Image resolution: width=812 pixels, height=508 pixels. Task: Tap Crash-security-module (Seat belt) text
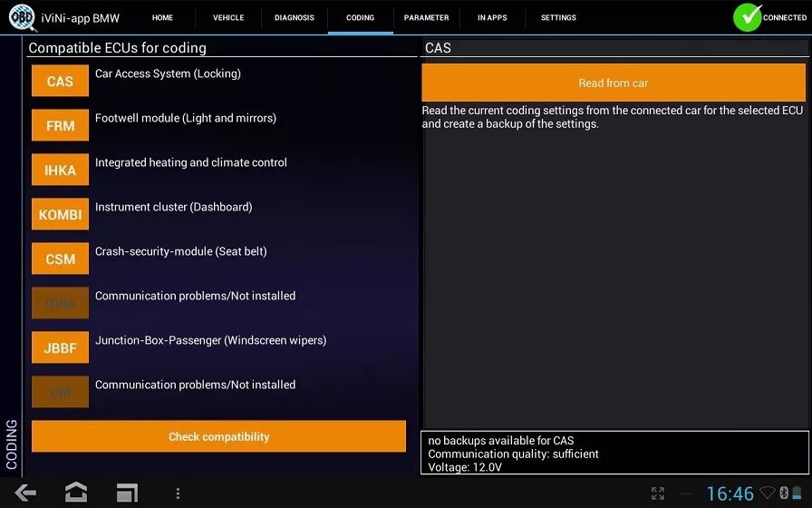180,251
